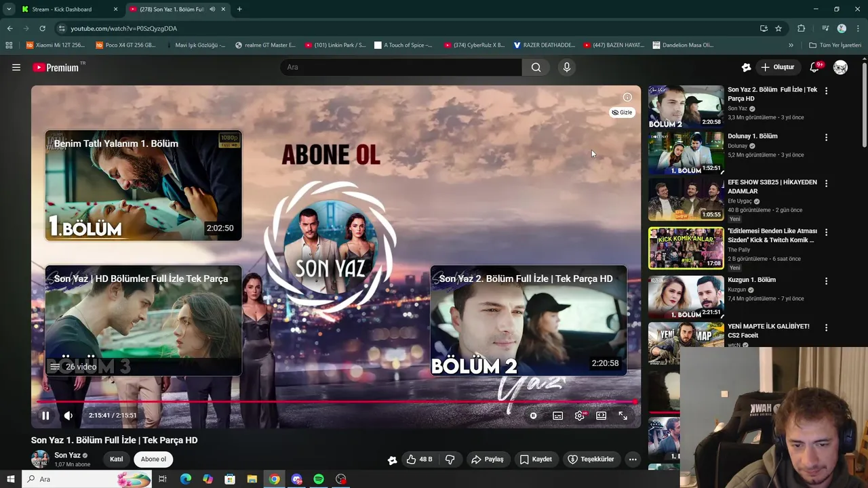Open the player settings gear
Image resolution: width=868 pixels, height=488 pixels.
579,415
